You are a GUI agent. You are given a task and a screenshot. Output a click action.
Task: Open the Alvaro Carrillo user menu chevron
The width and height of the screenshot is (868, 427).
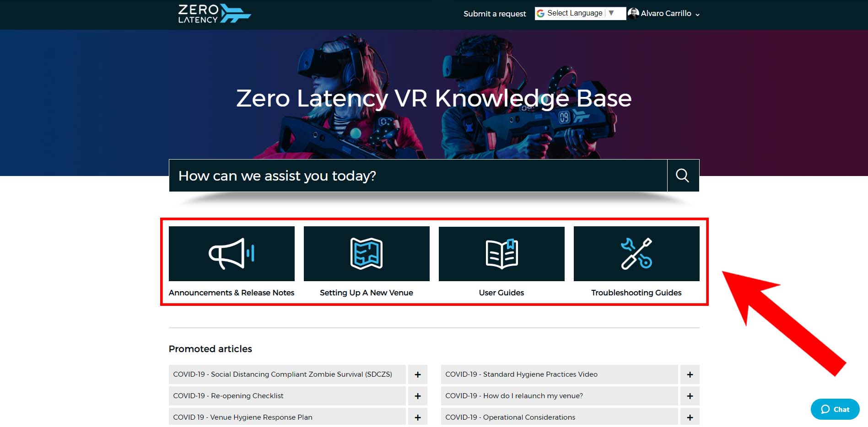[697, 15]
